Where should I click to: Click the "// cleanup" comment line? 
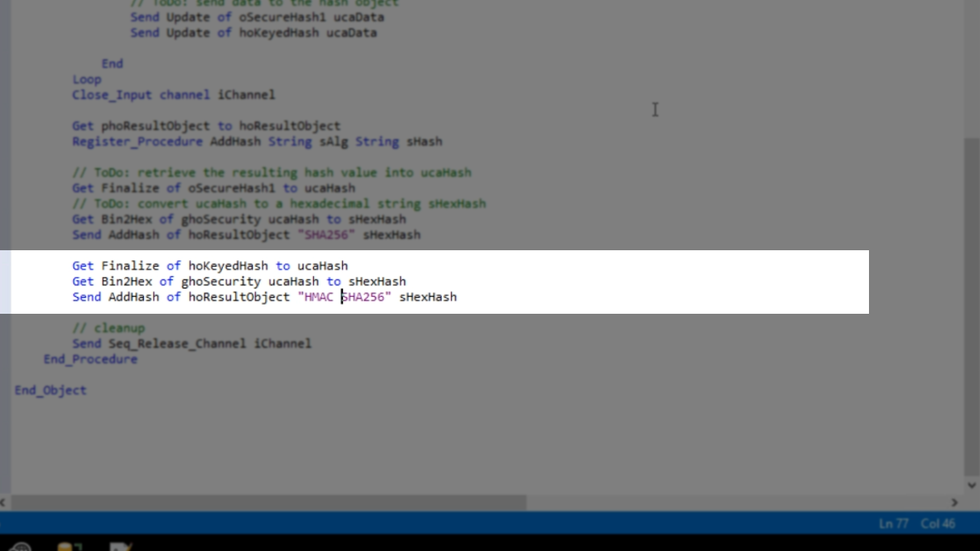tap(108, 328)
